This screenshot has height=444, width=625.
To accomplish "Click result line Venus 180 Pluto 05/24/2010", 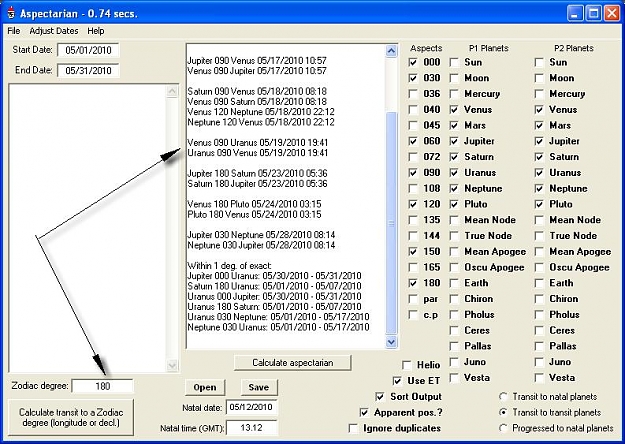I will tap(254, 204).
